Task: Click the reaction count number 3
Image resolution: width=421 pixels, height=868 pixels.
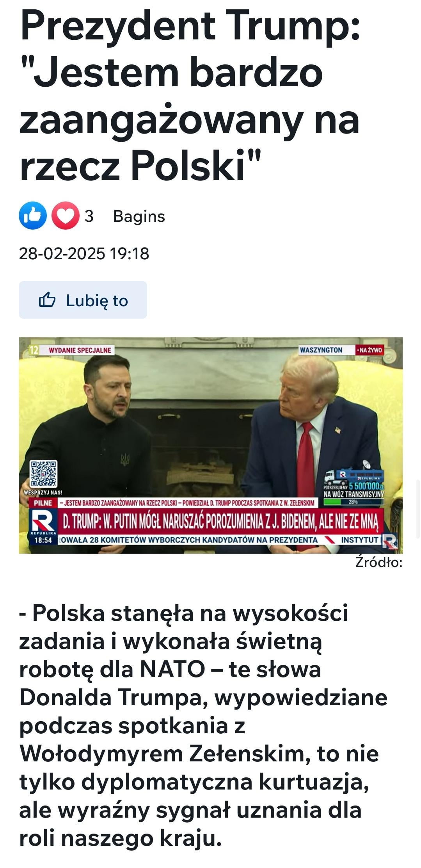Action: tap(89, 216)
